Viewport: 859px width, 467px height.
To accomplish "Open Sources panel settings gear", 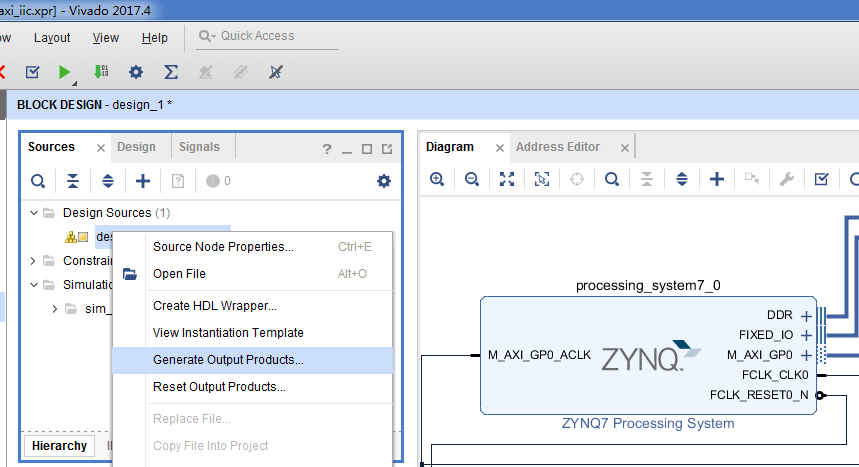I will (384, 181).
